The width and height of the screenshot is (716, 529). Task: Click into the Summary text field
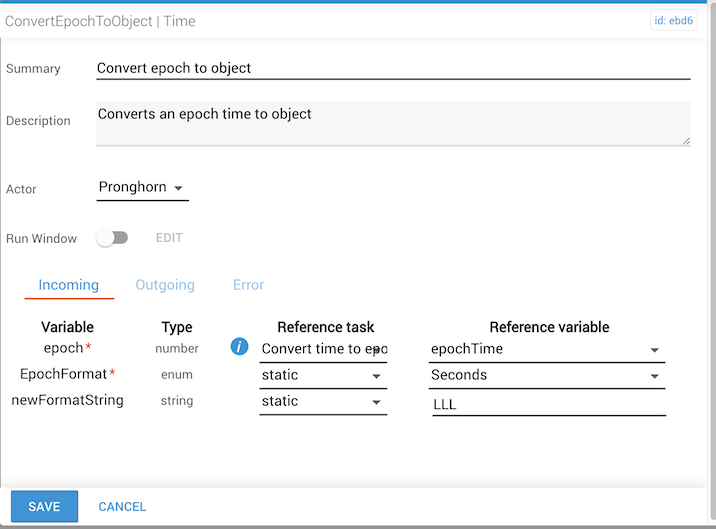[392, 68]
